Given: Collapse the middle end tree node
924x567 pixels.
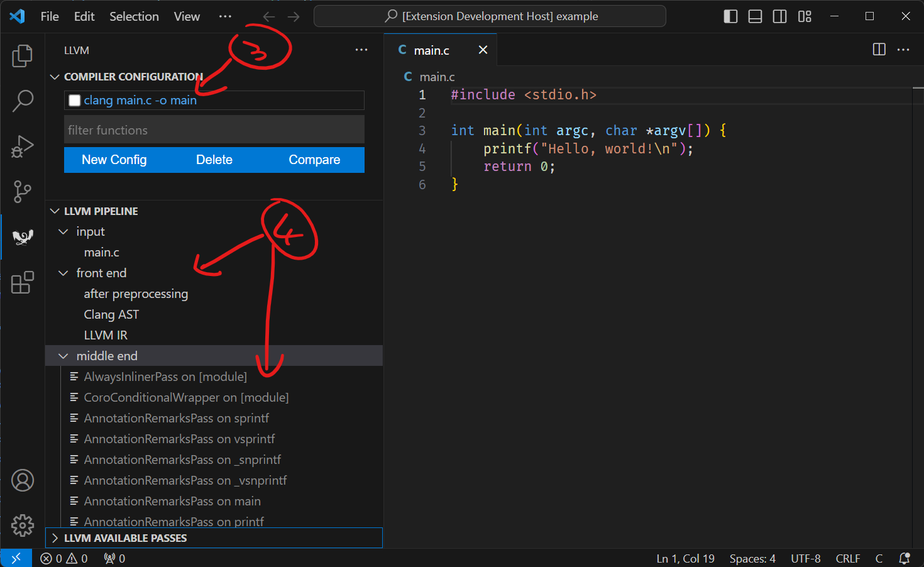Looking at the screenshot, I should (x=63, y=356).
